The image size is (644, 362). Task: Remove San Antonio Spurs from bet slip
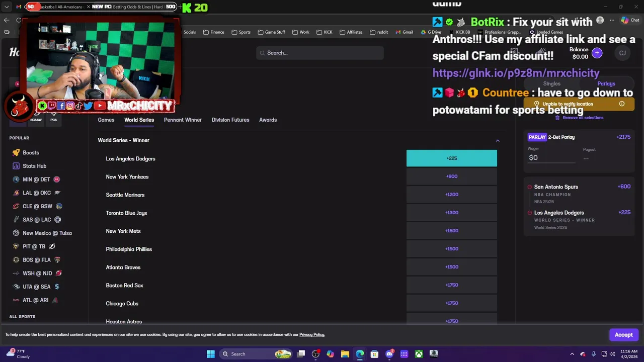pos(529,187)
